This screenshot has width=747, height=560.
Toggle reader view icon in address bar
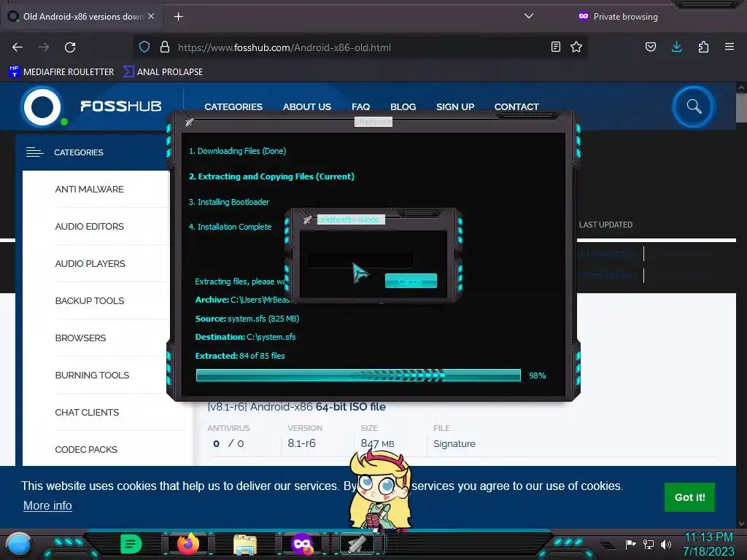555,47
